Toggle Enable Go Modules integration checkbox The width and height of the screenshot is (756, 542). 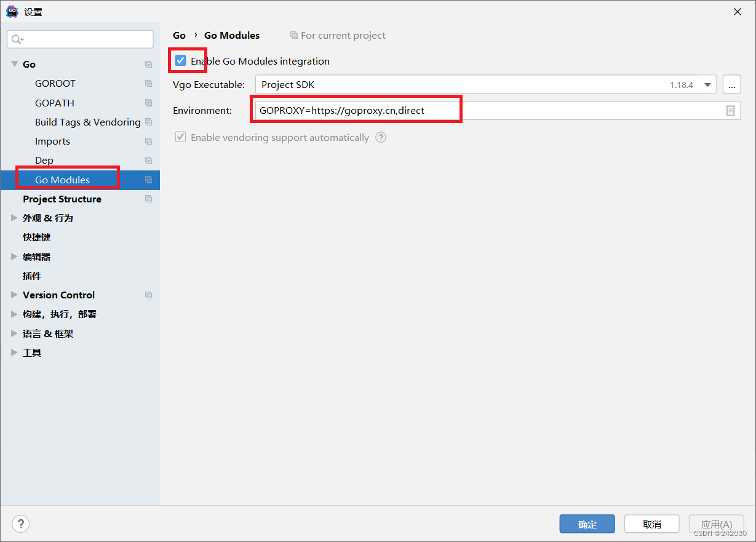pos(180,60)
